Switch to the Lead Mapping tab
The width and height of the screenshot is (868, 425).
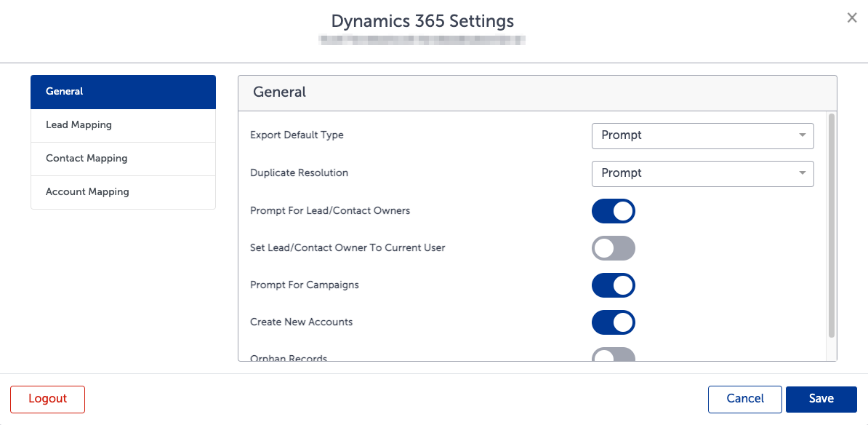click(123, 125)
